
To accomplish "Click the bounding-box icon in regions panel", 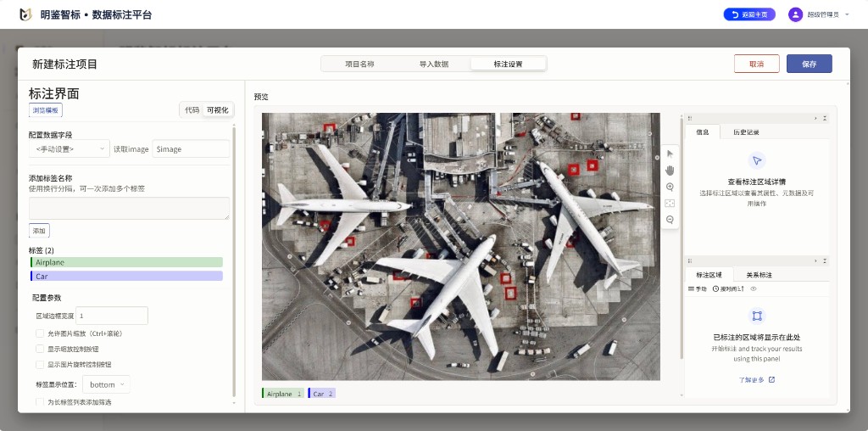I will coord(757,316).
